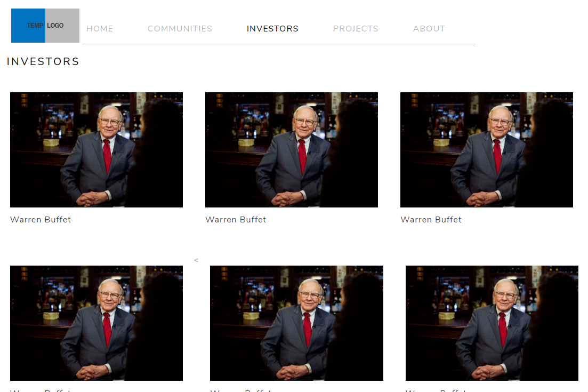The width and height of the screenshot is (588, 392).
Task: Click the INVESTORS page heading
Action: click(x=43, y=61)
